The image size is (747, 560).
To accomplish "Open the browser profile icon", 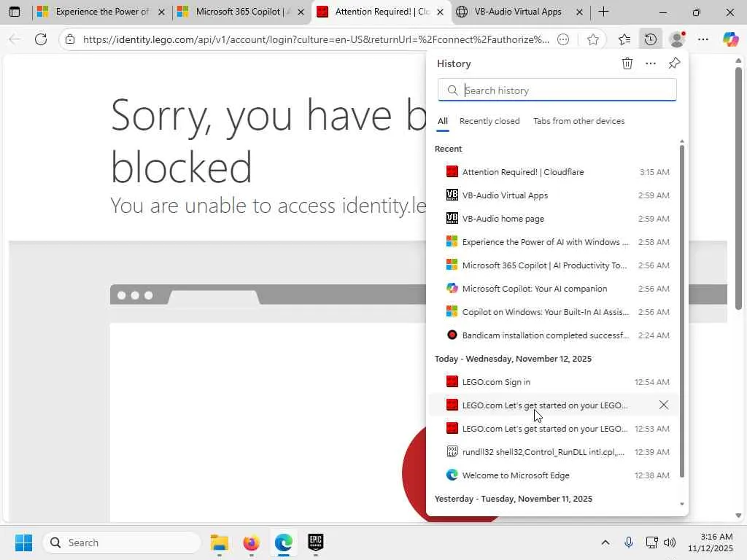I will pyautogui.click(x=677, y=39).
